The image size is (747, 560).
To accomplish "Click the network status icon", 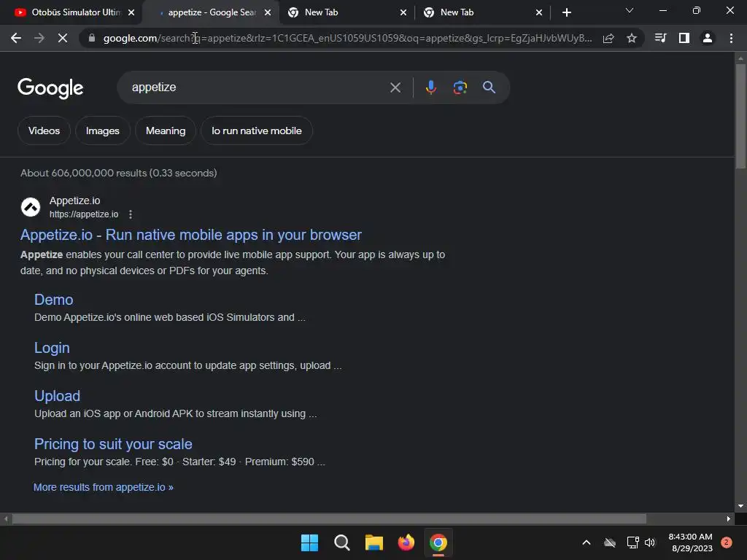I will [632, 542].
